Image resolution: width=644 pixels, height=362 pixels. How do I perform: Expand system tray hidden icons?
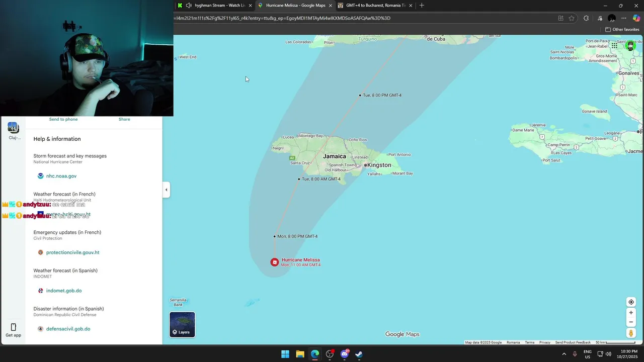[x=563, y=354]
